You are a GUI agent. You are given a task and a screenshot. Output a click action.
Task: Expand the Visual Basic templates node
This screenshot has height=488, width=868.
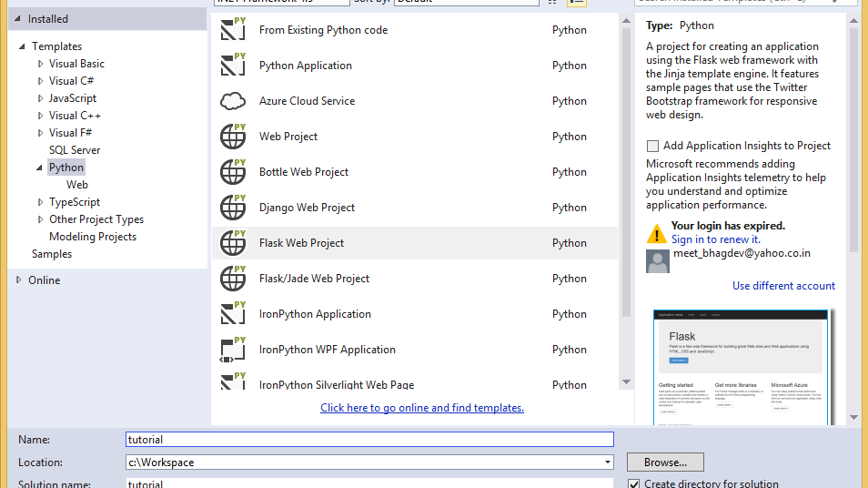pos(41,64)
